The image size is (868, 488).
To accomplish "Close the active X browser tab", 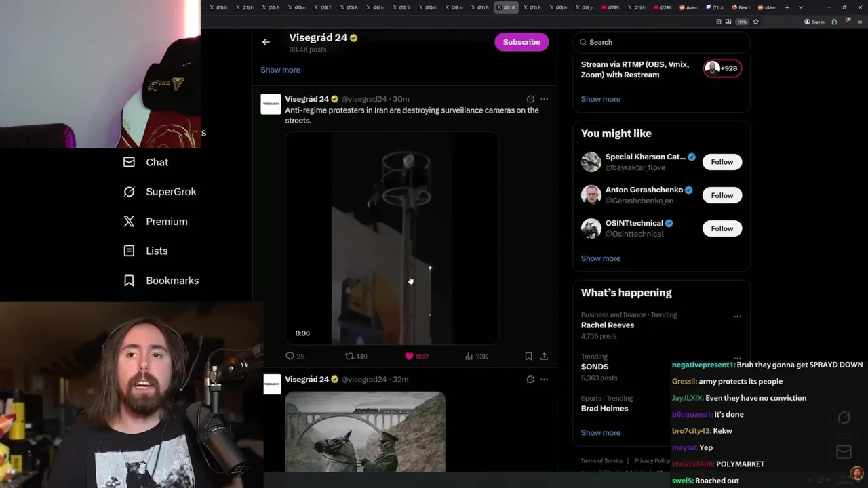I will coord(513,7).
